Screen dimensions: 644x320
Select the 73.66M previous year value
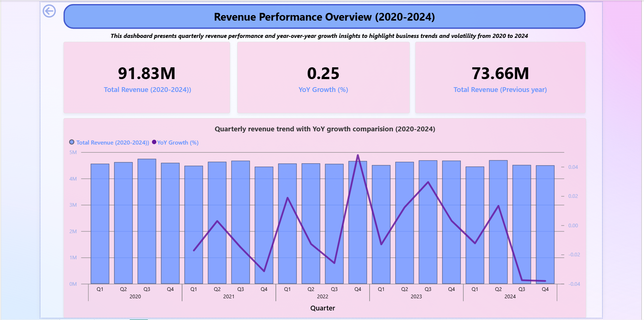[500, 73]
